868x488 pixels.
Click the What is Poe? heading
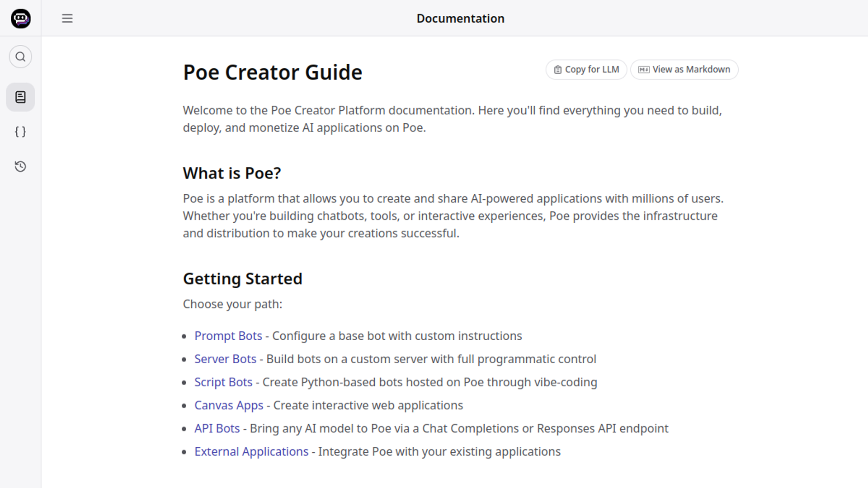coord(232,173)
